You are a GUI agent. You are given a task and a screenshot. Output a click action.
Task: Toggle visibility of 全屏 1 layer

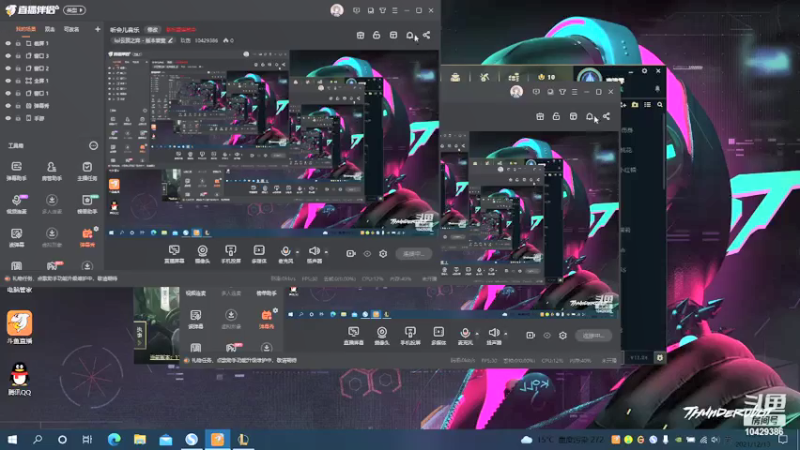pyautogui.click(x=8, y=81)
